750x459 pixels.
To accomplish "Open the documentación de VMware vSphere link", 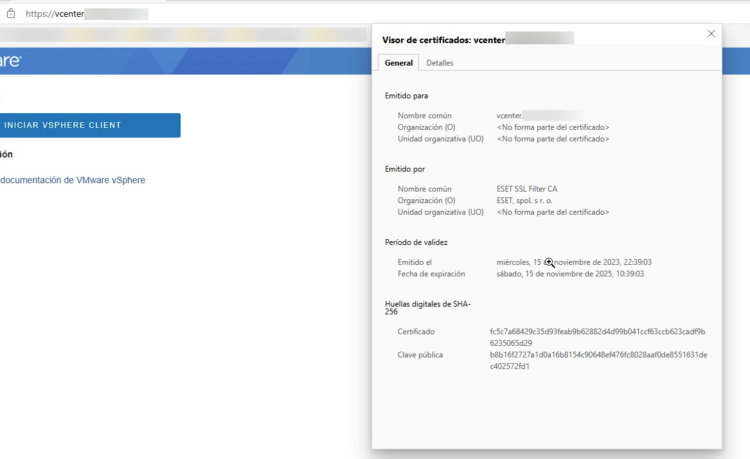I will coord(73,180).
